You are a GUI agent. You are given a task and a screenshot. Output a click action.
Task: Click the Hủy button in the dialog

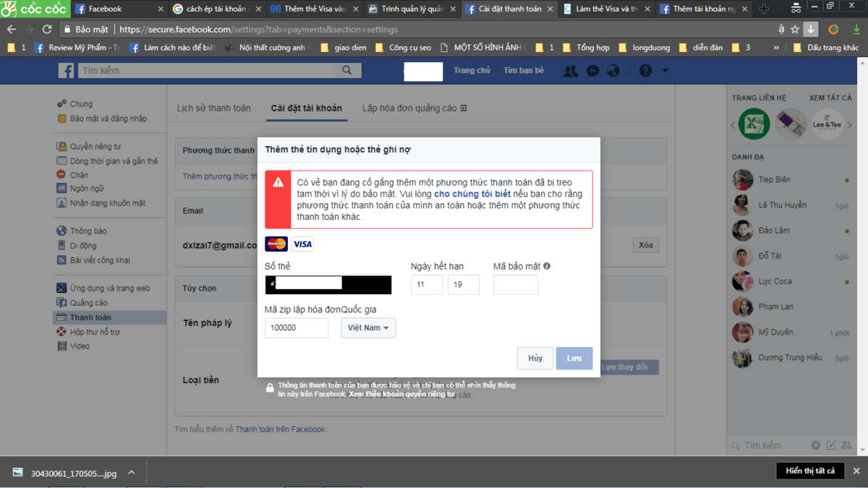[x=535, y=359]
